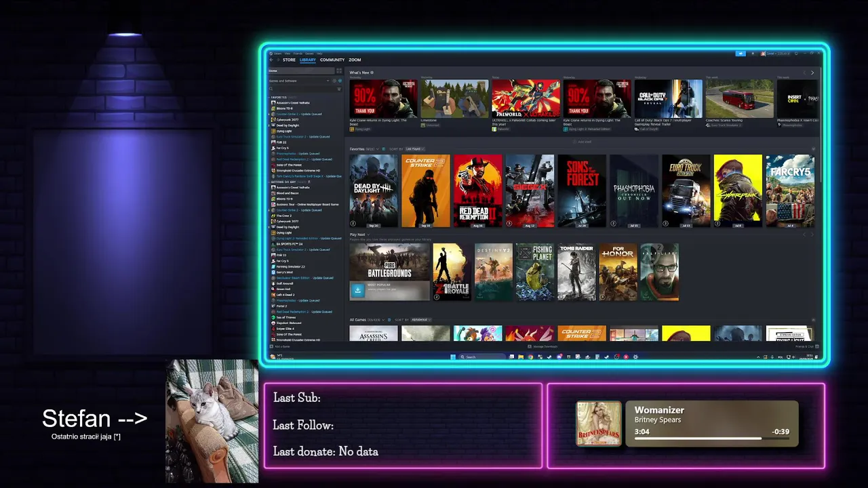This screenshot has height=488, width=868.
Task: Open Coaches: Scania Touring news card
Action: [x=739, y=104]
